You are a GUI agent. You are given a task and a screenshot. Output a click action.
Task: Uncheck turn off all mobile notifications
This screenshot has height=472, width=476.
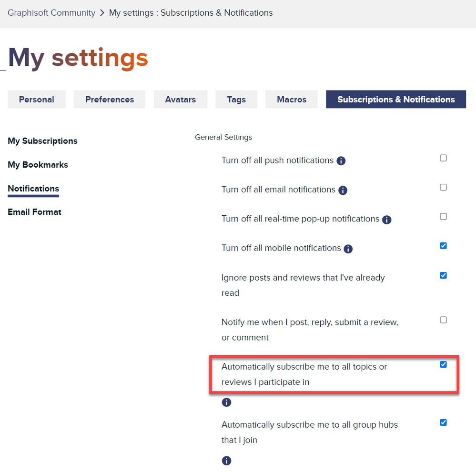443,246
